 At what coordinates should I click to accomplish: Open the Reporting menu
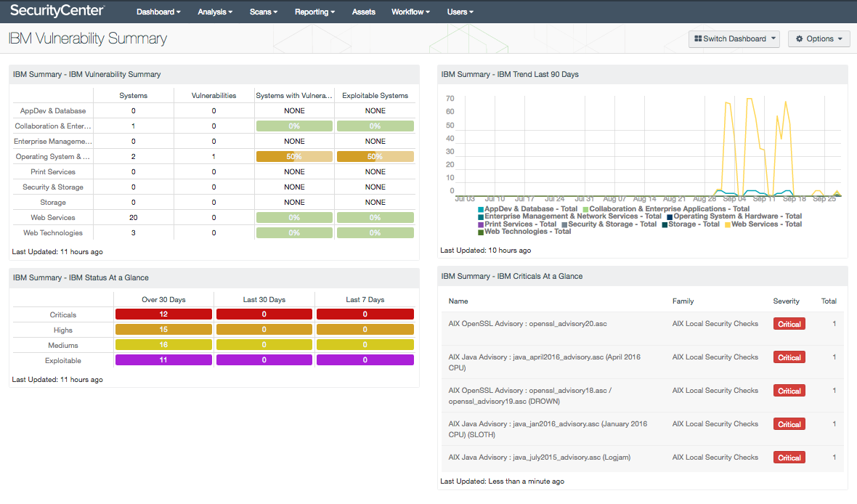pos(314,12)
